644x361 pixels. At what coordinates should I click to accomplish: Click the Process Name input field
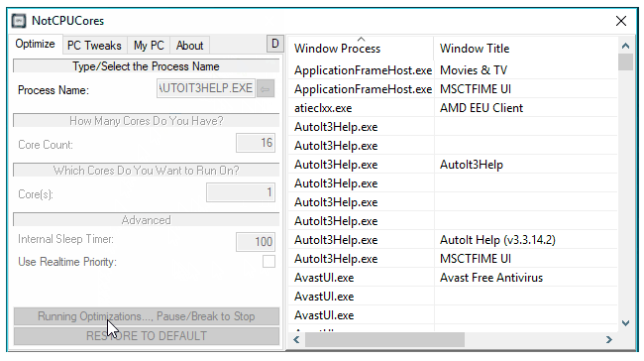point(206,88)
